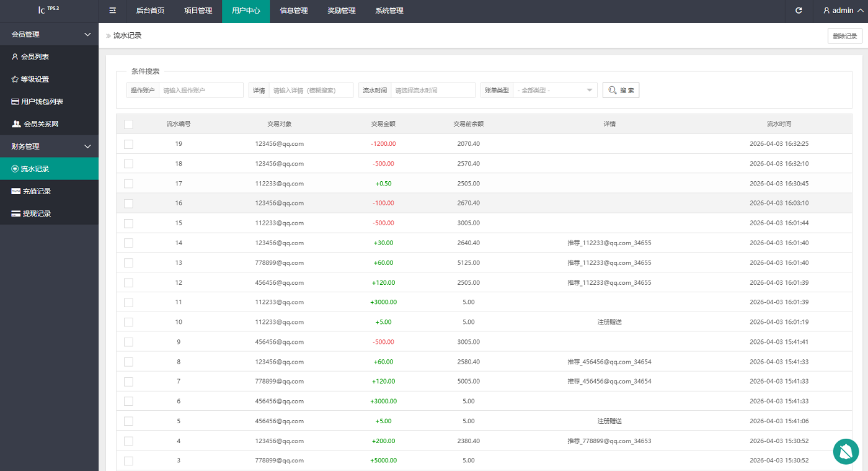Click the sidebar collapse hamburger icon
This screenshot has height=471, width=868.
(112, 11)
